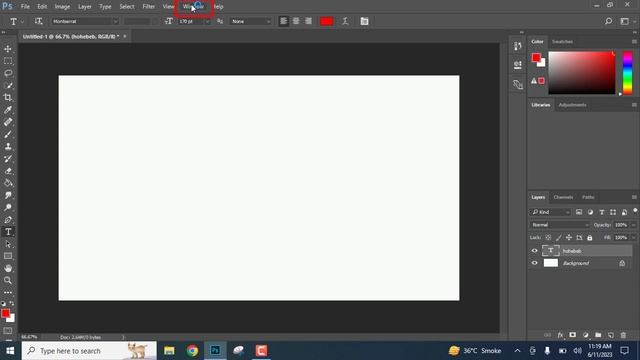Select the Brush tool

pos(8,134)
